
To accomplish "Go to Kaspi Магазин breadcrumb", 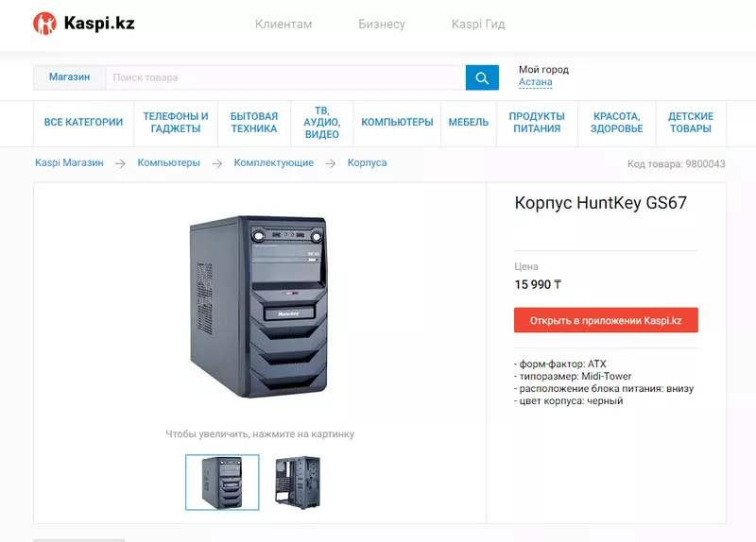I will 69,162.
